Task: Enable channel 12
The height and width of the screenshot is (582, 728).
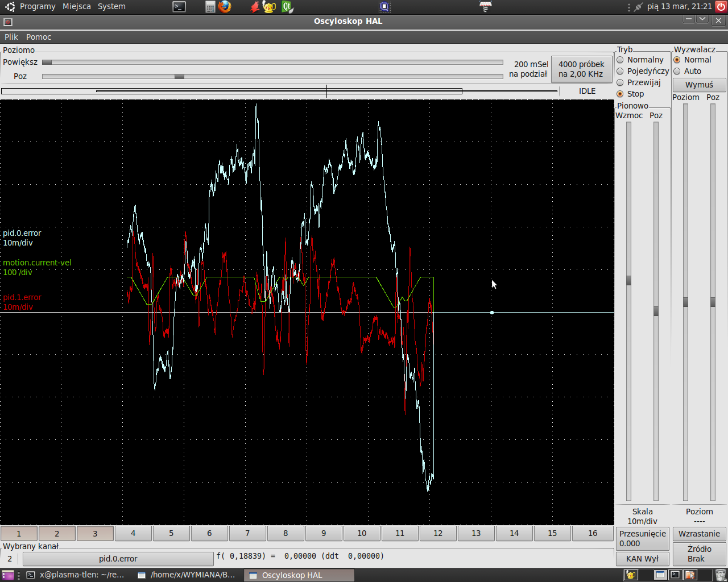Action: [438, 533]
